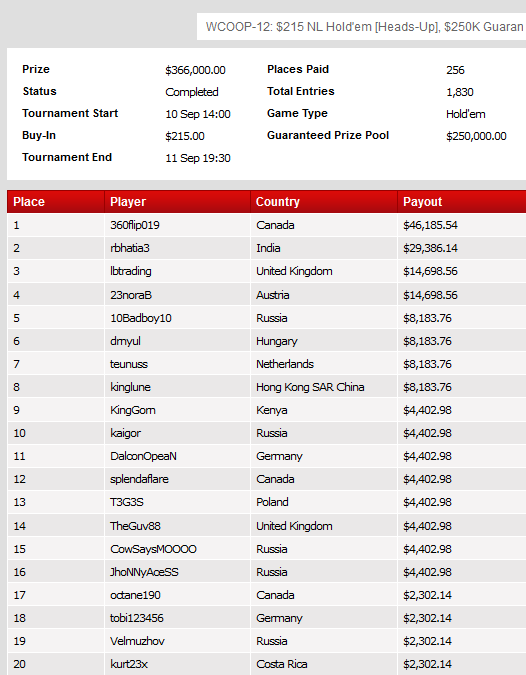This screenshot has height=675, width=526.
Task: Select the WCOOP-12 tournament title box
Action: [362, 27]
